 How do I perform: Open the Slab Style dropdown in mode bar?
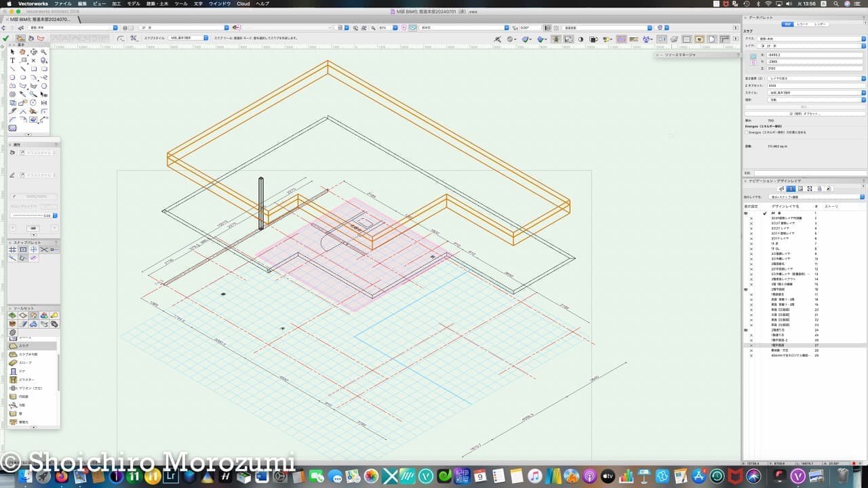[189, 38]
